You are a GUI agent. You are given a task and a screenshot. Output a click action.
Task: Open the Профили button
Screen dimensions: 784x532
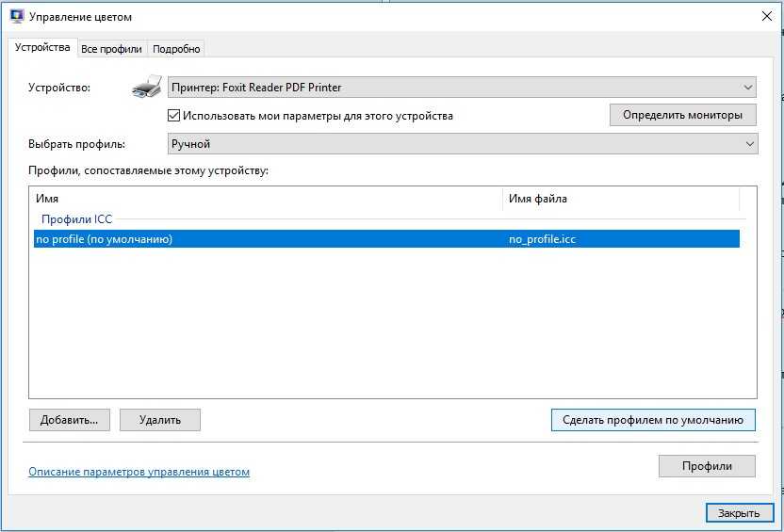click(x=706, y=466)
